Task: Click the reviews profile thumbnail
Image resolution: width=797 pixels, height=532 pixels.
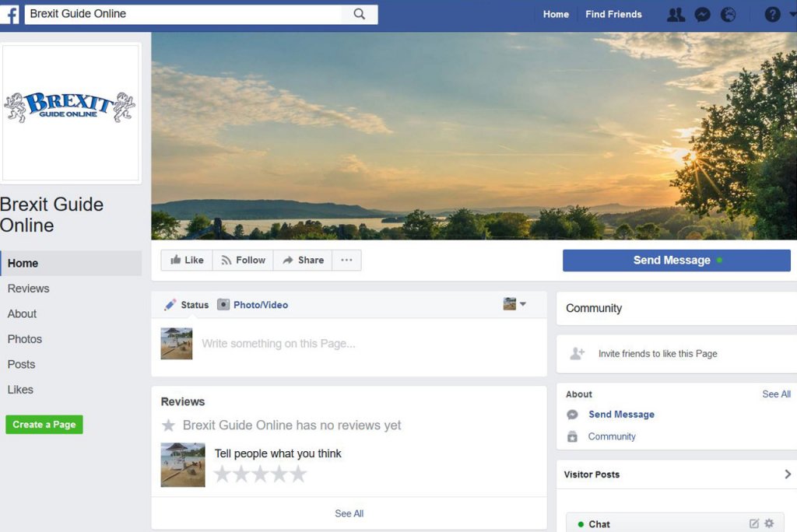Action: point(183,465)
